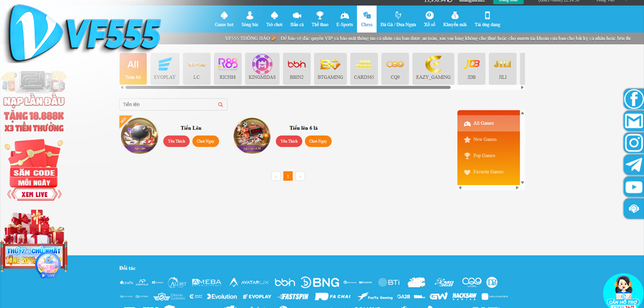Select All Games category
The height and width of the screenshot is (308, 644).
point(489,123)
